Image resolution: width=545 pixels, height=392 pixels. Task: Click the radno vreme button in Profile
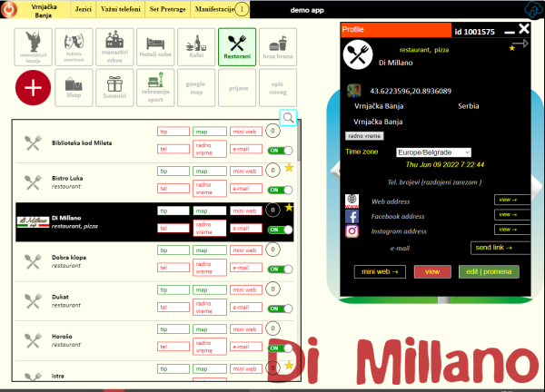point(364,135)
